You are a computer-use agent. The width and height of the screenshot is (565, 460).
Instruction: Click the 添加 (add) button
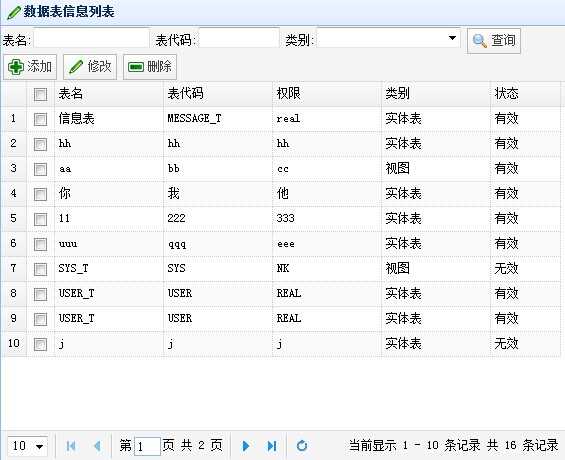click(x=30, y=67)
